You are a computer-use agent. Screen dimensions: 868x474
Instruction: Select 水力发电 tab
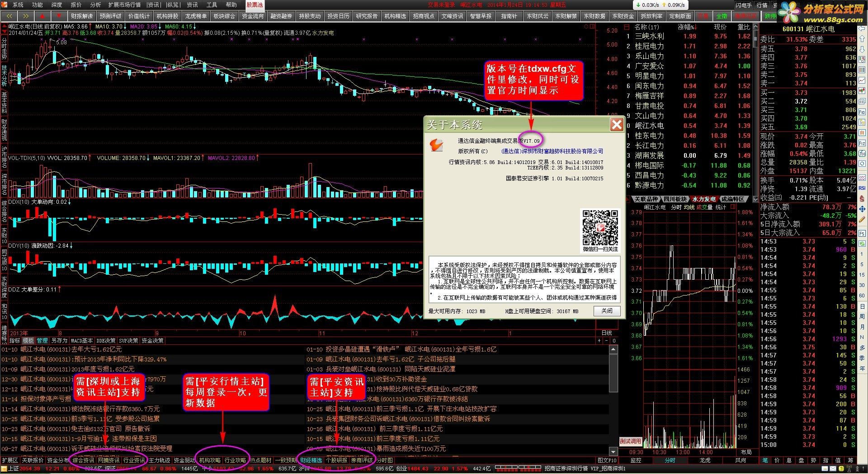point(704,199)
